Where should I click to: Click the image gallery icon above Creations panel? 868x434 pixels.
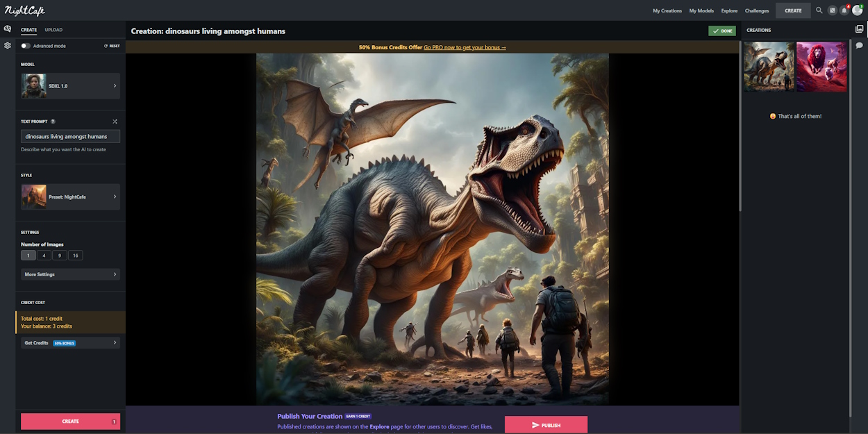[860, 28]
